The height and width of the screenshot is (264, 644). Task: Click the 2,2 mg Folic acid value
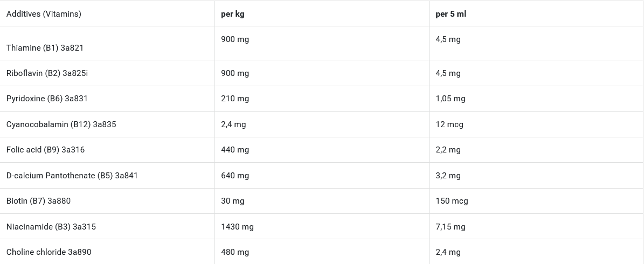coord(448,150)
